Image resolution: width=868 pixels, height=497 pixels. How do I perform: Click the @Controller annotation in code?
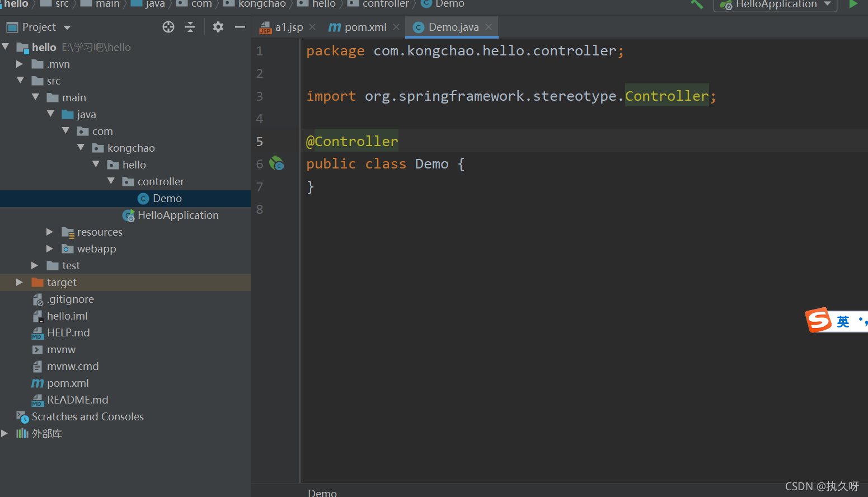352,141
